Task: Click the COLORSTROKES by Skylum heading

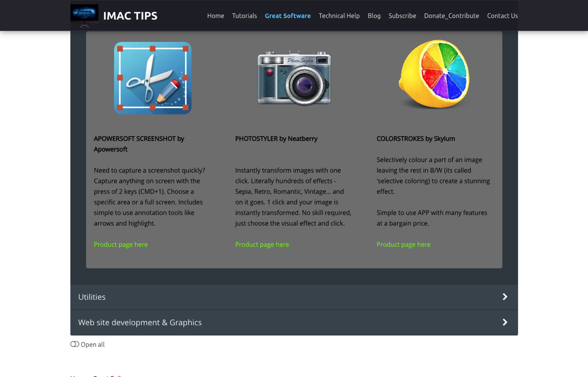Action: click(x=416, y=139)
